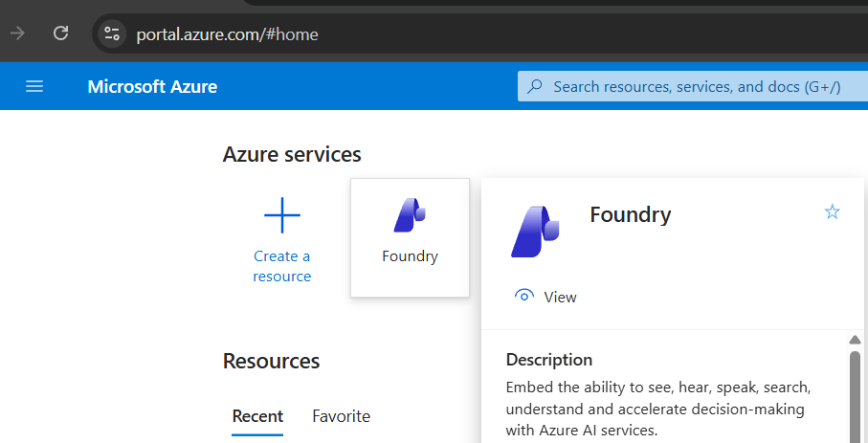Screen dimensions: 868x443
Task: Click the Create a resource text link
Action: pos(281,266)
